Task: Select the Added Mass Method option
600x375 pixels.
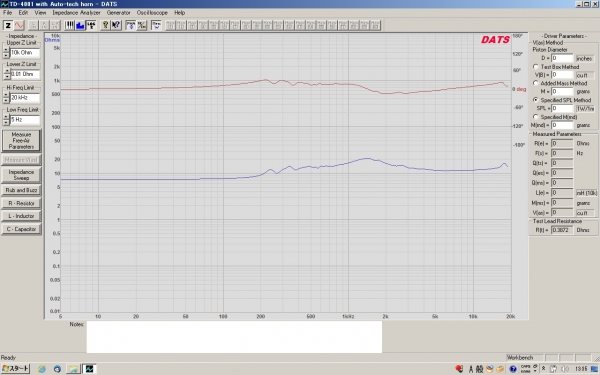Action: (x=536, y=83)
